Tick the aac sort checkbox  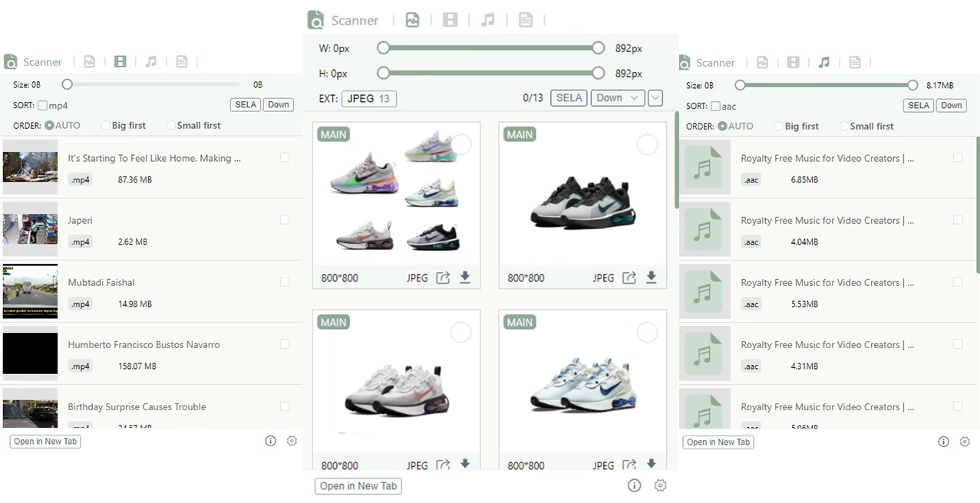coord(715,107)
